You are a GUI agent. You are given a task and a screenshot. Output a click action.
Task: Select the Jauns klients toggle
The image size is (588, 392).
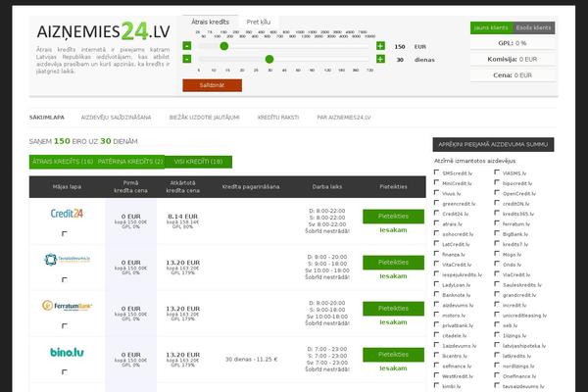[x=491, y=27]
